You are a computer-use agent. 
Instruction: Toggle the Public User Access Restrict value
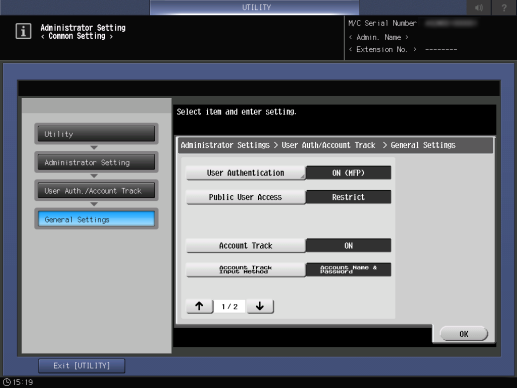pos(348,197)
